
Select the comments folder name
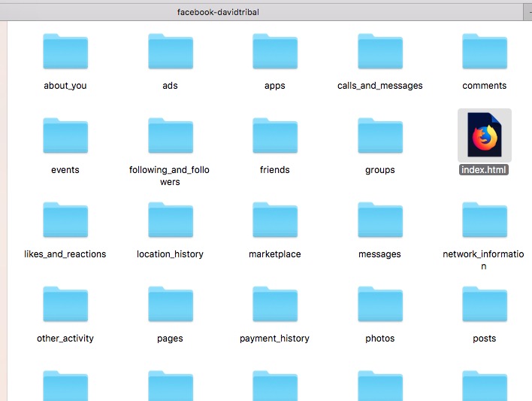[x=484, y=86]
